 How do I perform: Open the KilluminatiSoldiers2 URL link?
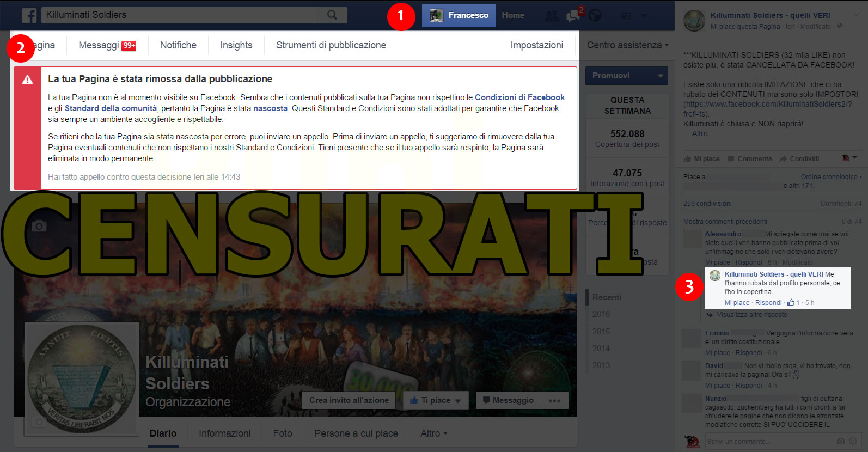[x=768, y=109]
